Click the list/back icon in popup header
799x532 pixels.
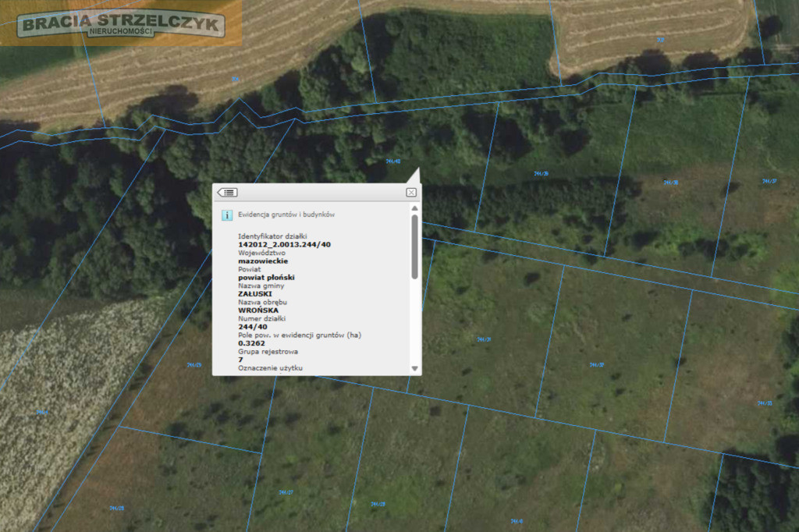[x=227, y=192]
